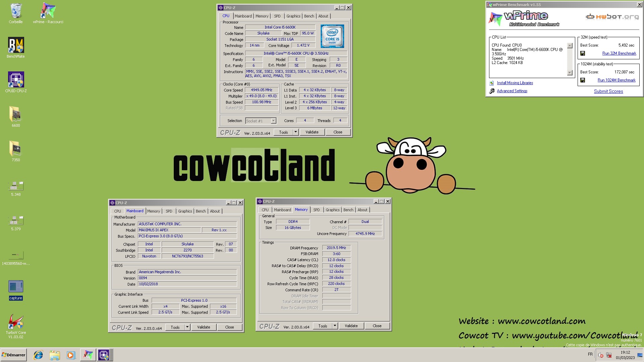
Task: Click scroll-down arrow in wPrime CPU List
Action: click(x=570, y=73)
